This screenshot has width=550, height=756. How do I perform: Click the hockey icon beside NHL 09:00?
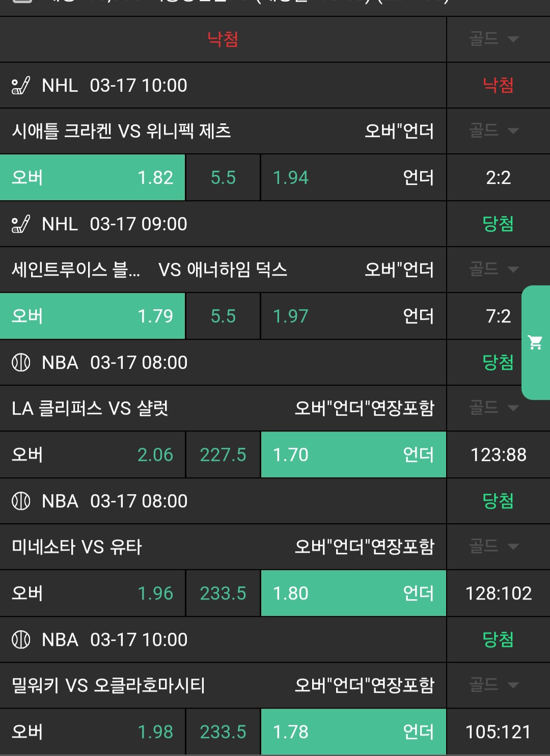(x=20, y=224)
